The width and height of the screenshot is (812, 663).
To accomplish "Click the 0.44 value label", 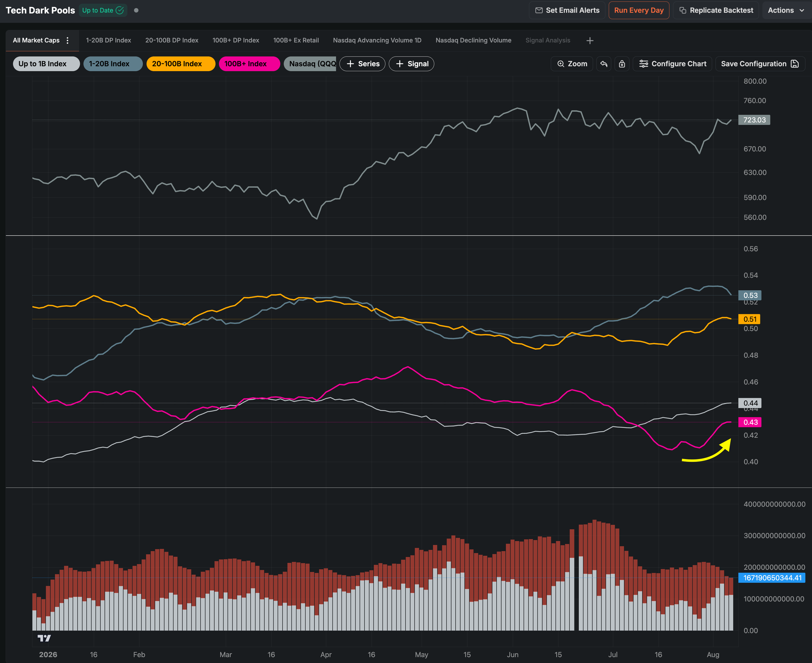I will click(750, 403).
